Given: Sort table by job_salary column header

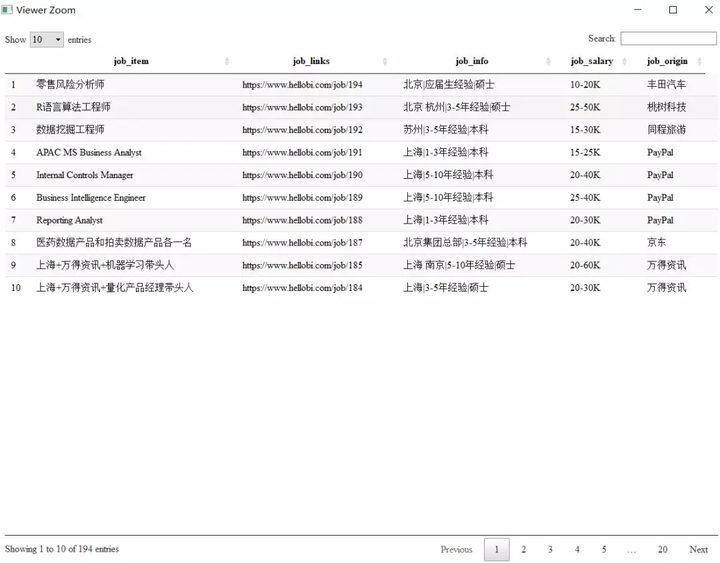Looking at the screenshot, I should [592, 61].
